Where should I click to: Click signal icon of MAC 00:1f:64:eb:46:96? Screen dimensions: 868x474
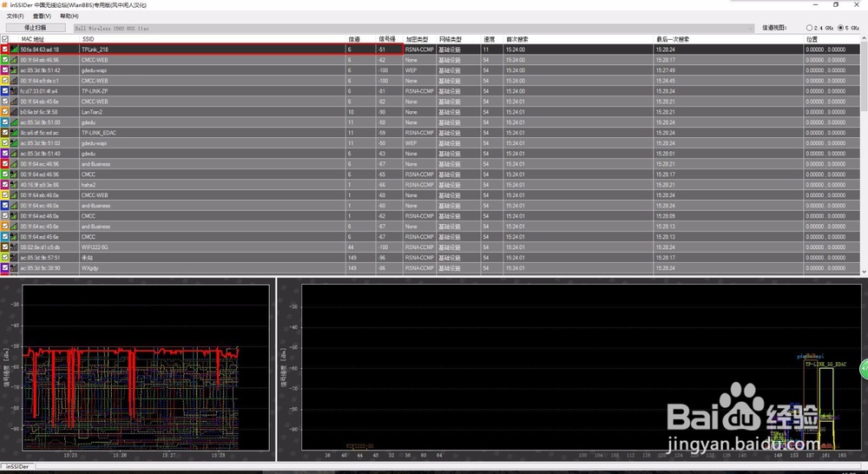coord(15,60)
